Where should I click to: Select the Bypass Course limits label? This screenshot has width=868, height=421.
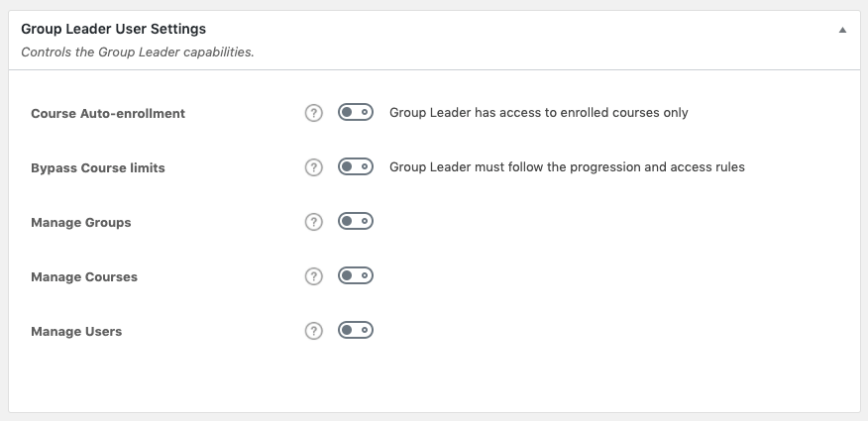point(98,167)
